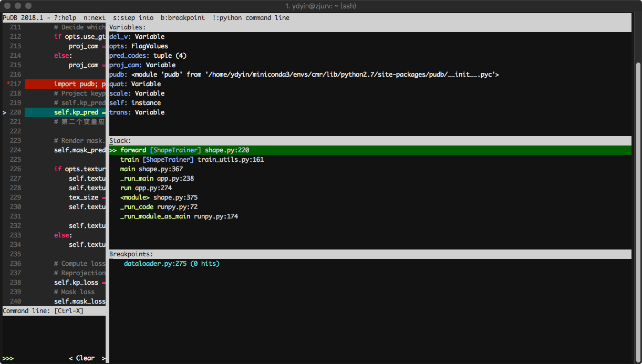This screenshot has width=642, height=364.
Task: Click the breakpoint asterisk marker at line 217
Action: [8, 84]
